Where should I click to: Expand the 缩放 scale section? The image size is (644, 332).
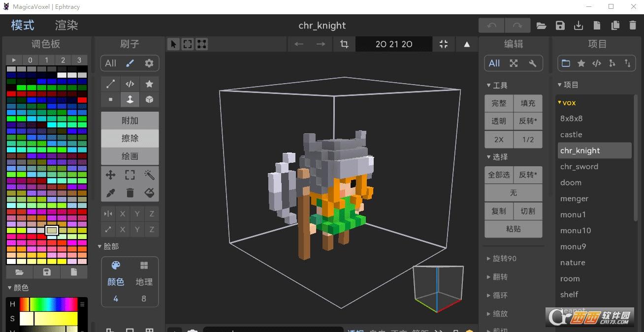(x=497, y=313)
